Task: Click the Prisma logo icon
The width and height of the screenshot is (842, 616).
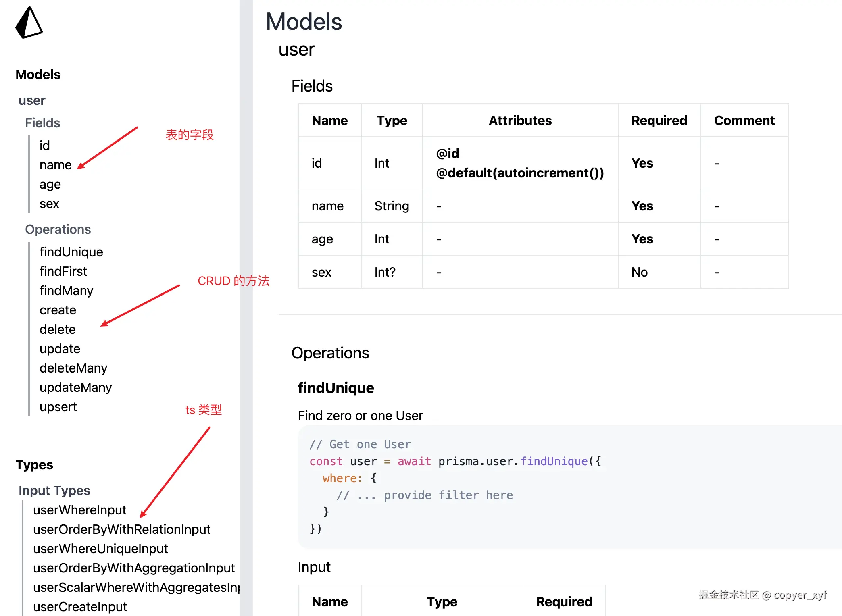Action: click(29, 23)
